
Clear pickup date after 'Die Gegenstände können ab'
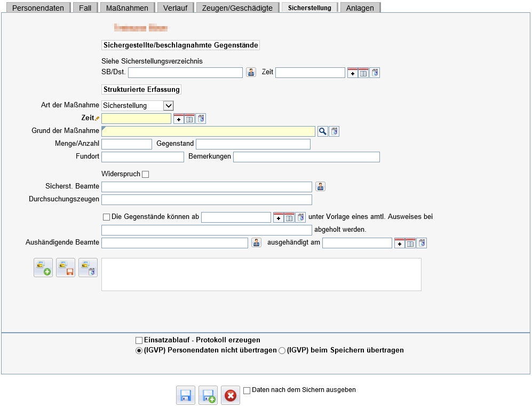pyautogui.click(x=300, y=217)
